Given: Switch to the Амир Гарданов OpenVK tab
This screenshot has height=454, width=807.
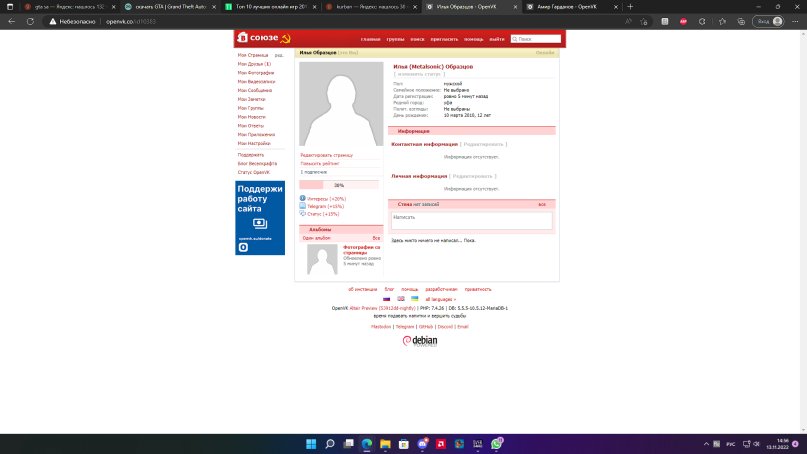Looking at the screenshot, I should 571,7.
